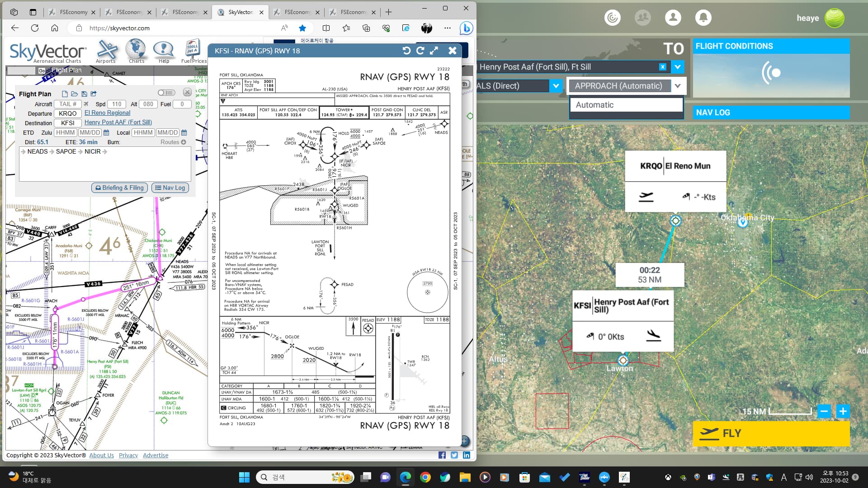The width and height of the screenshot is (868, 488).
Task: Open the Zulu ETD calendar picker
Action: tap(106, 133)
